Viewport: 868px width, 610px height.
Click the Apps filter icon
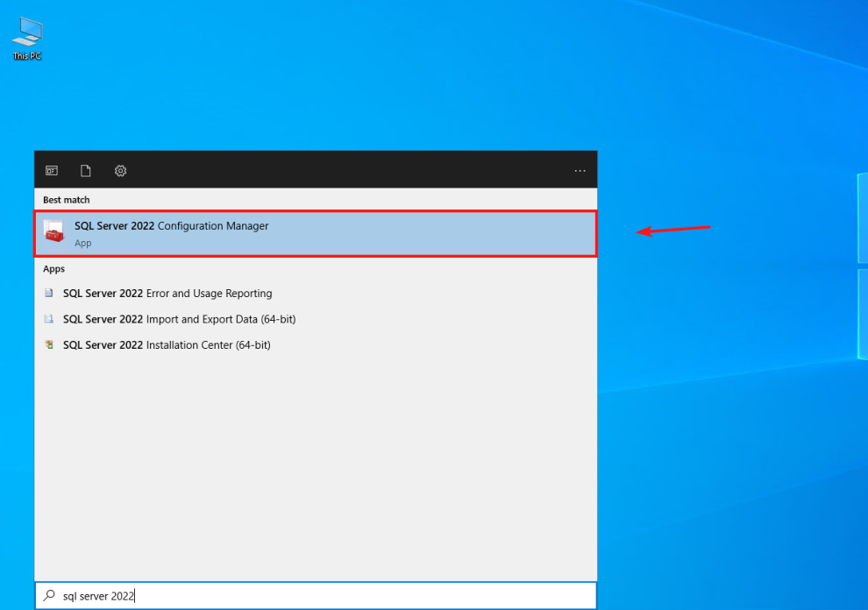pos(52,170)
